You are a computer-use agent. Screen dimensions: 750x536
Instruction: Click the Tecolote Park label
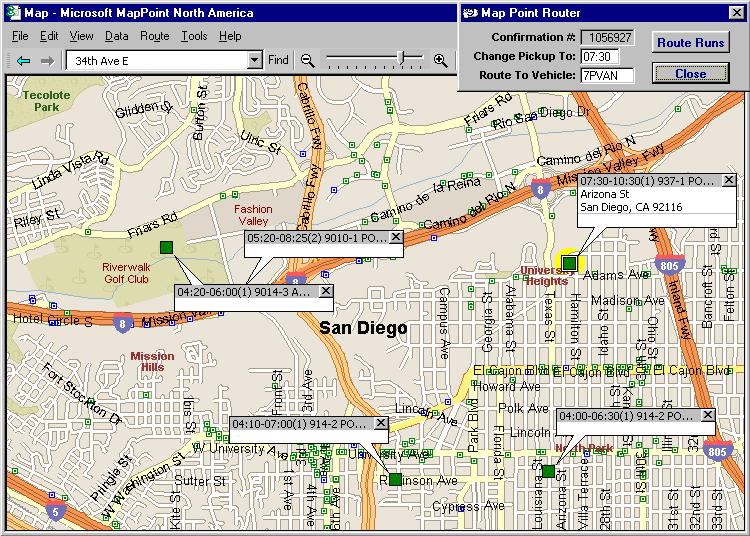(46, 101)
